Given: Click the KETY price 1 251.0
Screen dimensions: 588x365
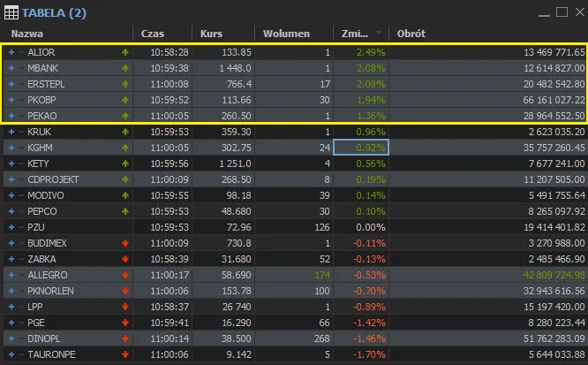Looking at the screenshot, I should tap(236, 163).
